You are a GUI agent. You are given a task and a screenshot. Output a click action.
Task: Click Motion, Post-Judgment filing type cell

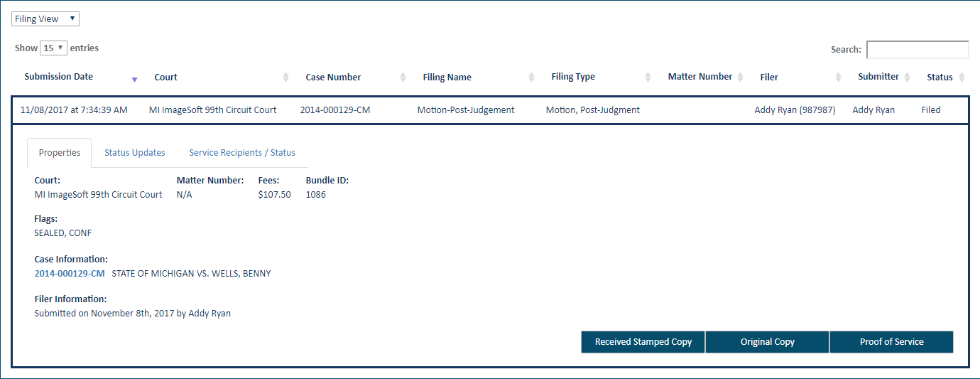coord(593,110)
